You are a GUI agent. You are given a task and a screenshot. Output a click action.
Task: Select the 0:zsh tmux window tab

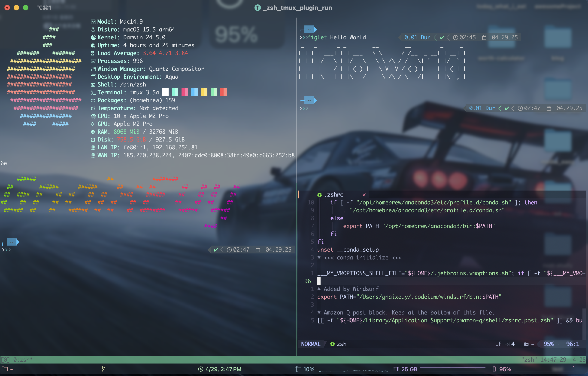click(22, 360)
